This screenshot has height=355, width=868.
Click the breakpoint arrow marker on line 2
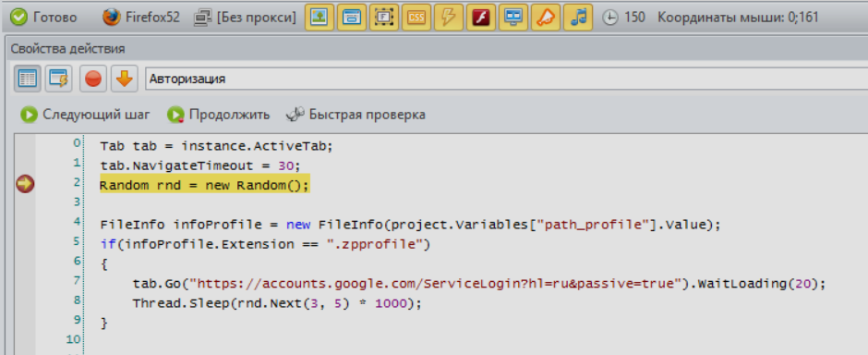point(25,184)
